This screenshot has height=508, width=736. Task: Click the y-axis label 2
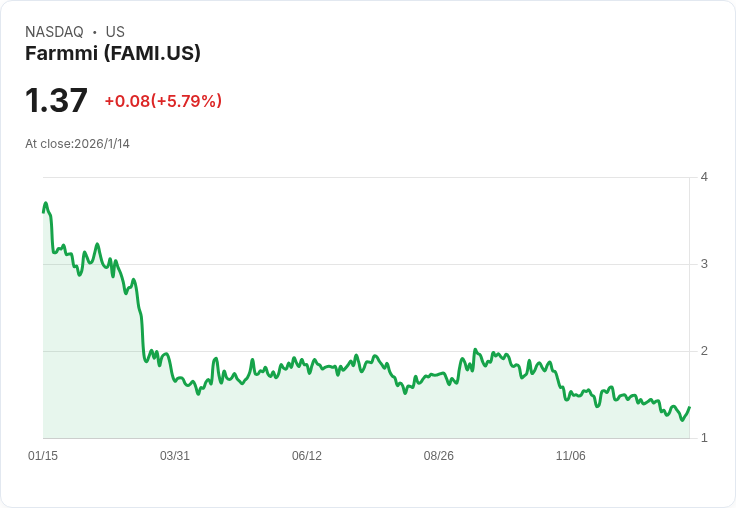(x=704, y=351)
